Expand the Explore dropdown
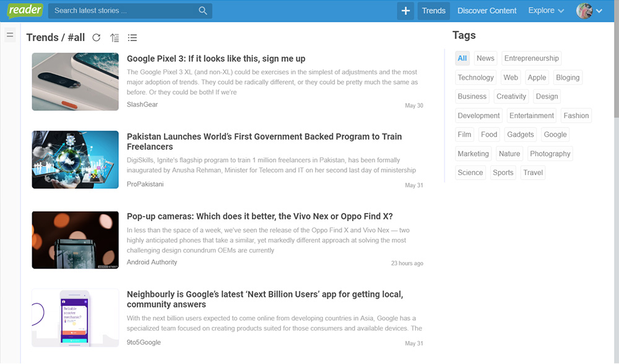619x364 pixels. (546, 11)
